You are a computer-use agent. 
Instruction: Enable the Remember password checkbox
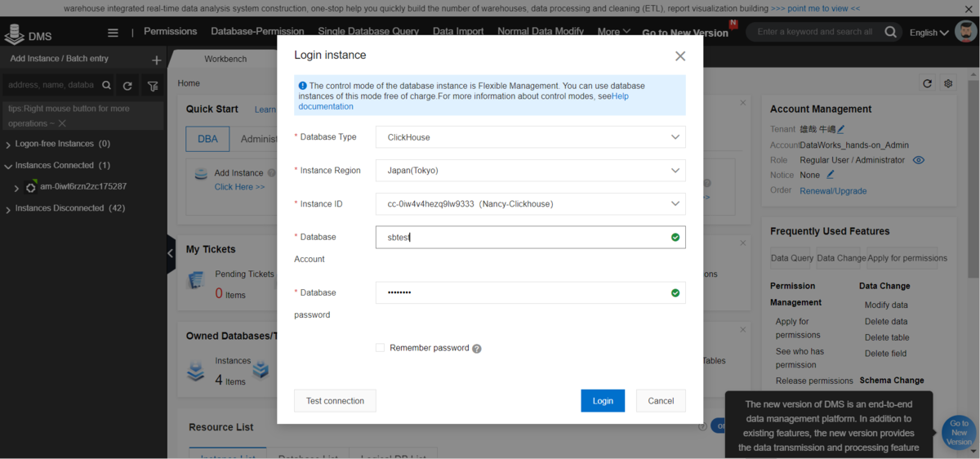tap(380, 348)
